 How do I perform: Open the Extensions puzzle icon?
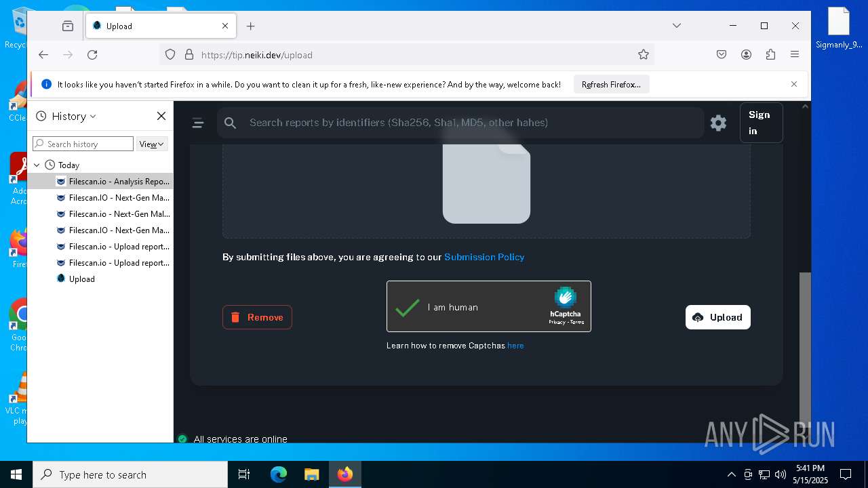coord(770,55)
